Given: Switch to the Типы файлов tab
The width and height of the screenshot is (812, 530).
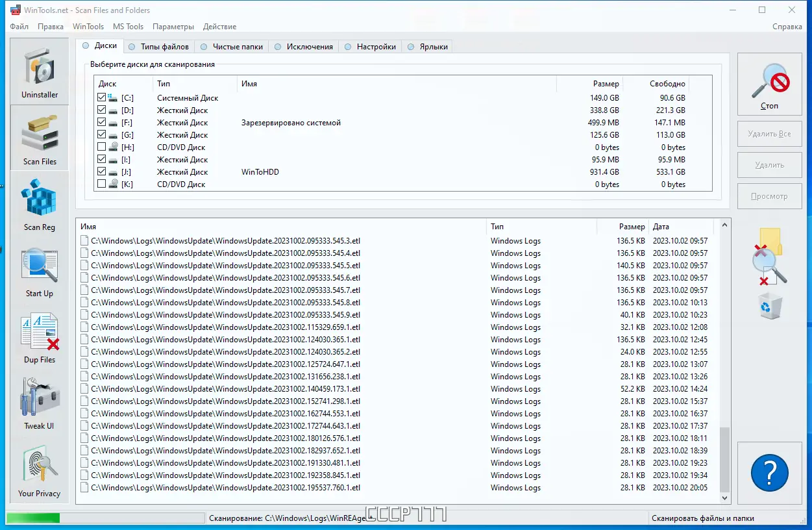Looking at the screenshot, I should [x=158, y=47].
